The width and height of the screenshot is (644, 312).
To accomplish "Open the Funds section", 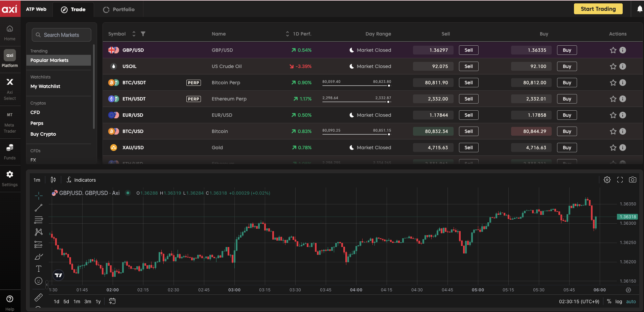I will pyautogui.click(x=10, y=152).
